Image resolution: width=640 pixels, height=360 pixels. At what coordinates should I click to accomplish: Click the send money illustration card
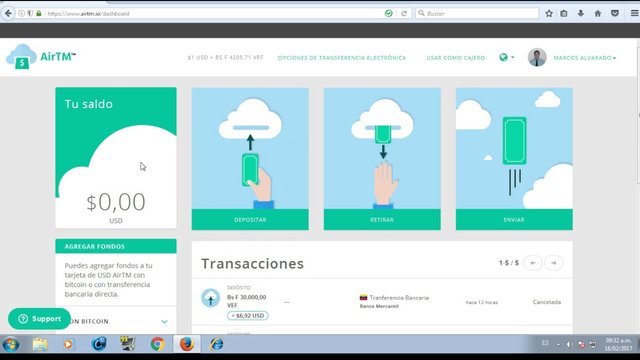point(514,149)
